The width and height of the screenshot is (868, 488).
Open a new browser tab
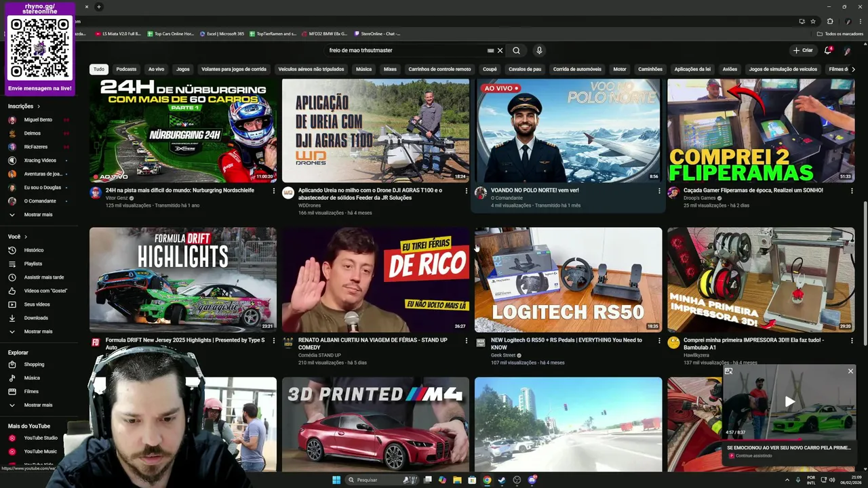click(98, 7)
